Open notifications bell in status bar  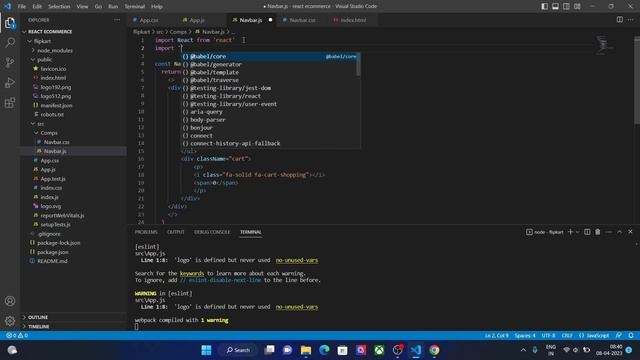[x=631, y=336]
